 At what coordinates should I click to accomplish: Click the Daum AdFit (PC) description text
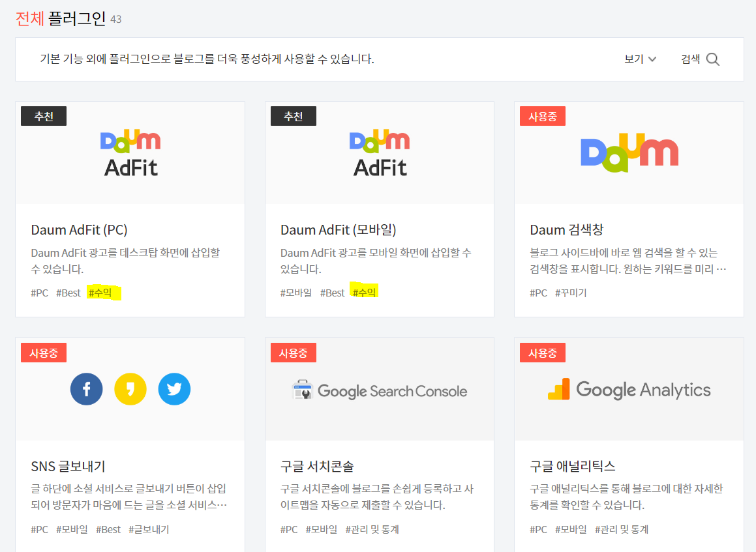[125, 261]
